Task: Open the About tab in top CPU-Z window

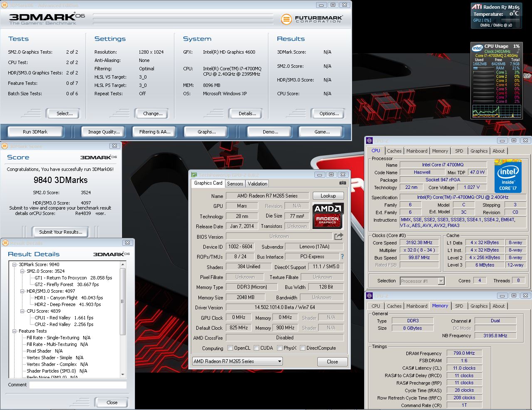Action: (498, 151)
